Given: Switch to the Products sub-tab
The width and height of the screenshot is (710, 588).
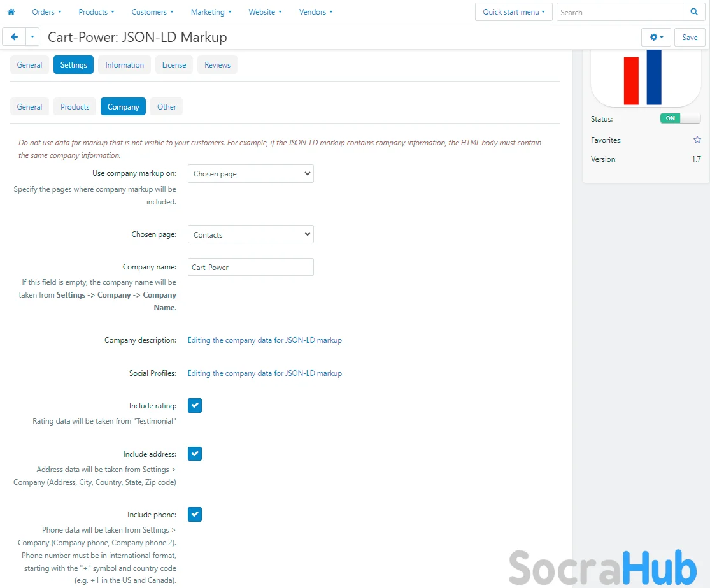Looking at the screenshot, I should point(75,107).
